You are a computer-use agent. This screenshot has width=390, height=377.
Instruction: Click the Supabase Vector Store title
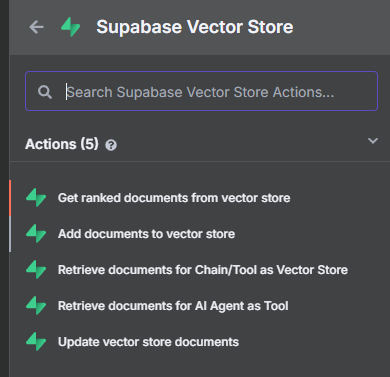coord(195,27)
